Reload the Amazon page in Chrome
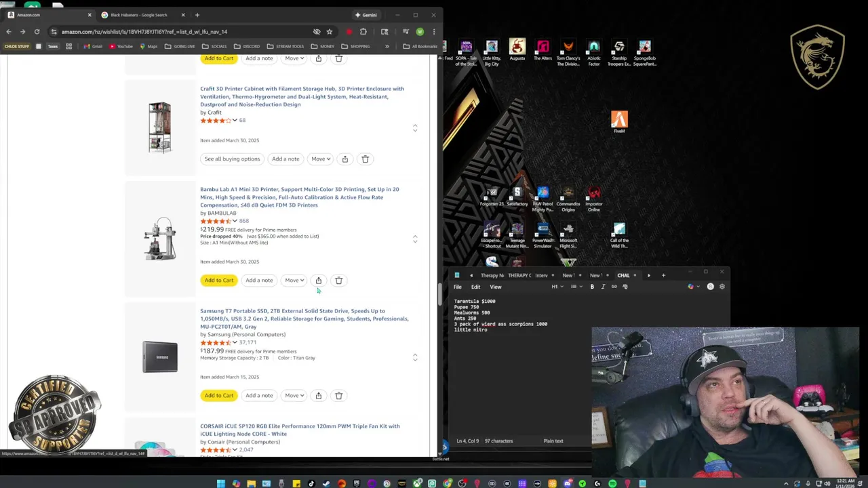The width and height of the screenshot is (868, 488). (37, 31)
